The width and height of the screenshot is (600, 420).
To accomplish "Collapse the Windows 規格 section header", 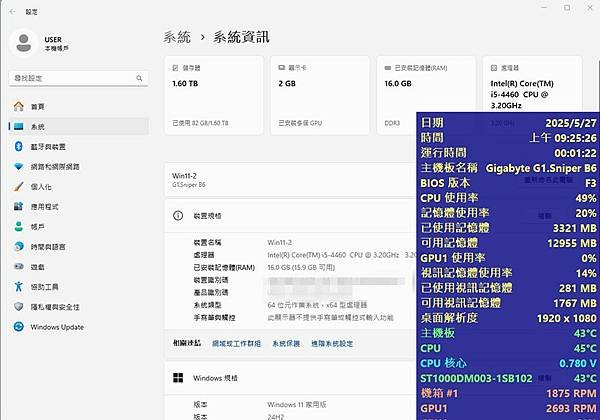I will [290, 378].
